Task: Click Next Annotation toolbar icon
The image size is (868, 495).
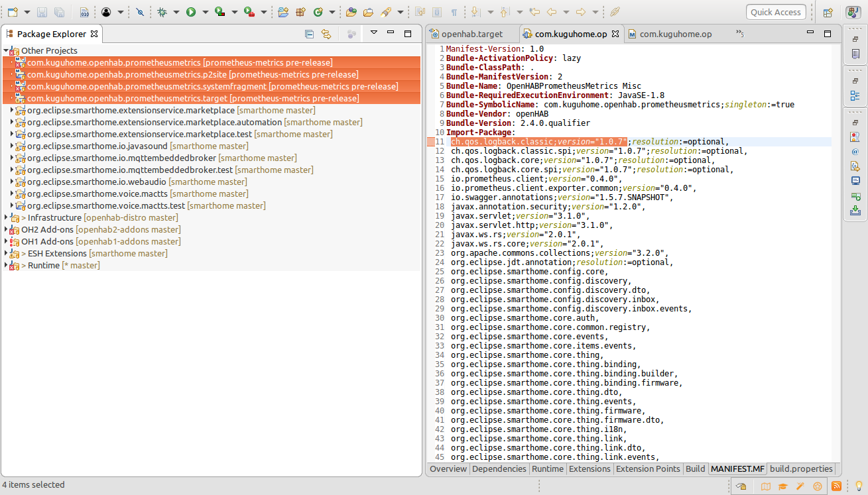Action: pos(475,12)
